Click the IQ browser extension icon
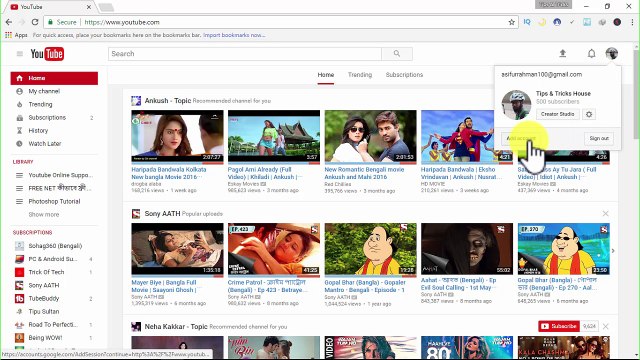Image resolution: width=640 pixels, height=360 pixels. click(x=527, y=22)
